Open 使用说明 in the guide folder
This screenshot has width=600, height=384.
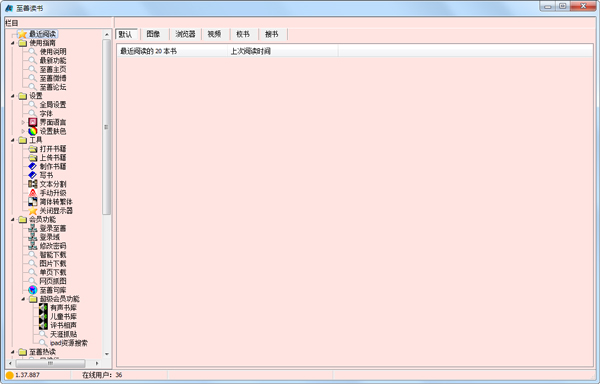tap(53, 52)
